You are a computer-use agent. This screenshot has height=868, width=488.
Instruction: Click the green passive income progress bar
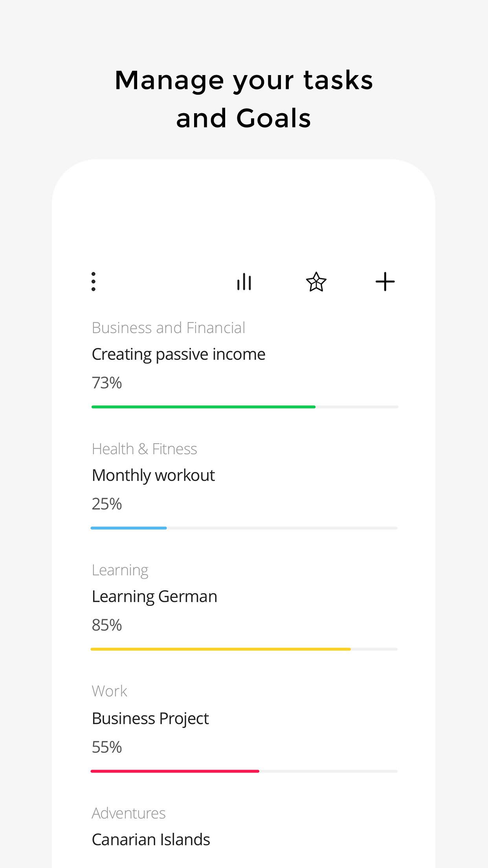click(204, 407)
